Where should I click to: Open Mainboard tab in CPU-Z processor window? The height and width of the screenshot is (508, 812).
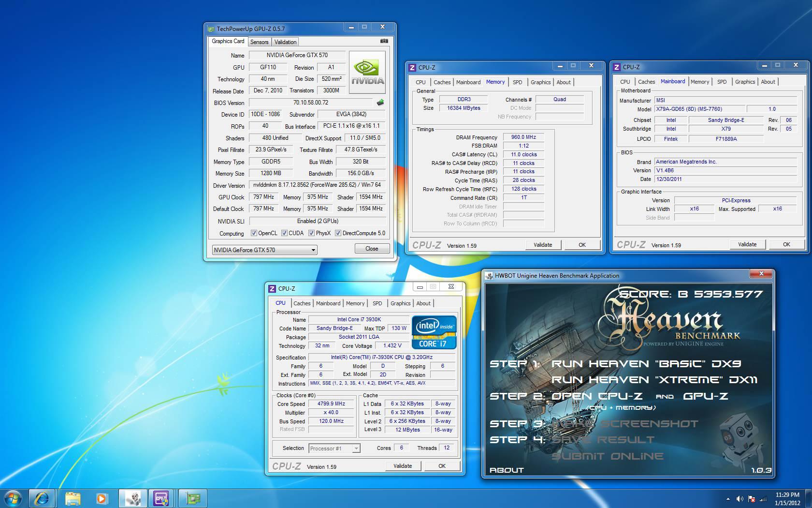pos(328,303)
